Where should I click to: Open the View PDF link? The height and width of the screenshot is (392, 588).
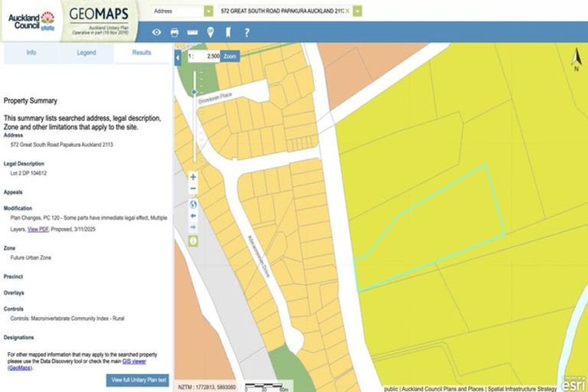tap(38, 229)
